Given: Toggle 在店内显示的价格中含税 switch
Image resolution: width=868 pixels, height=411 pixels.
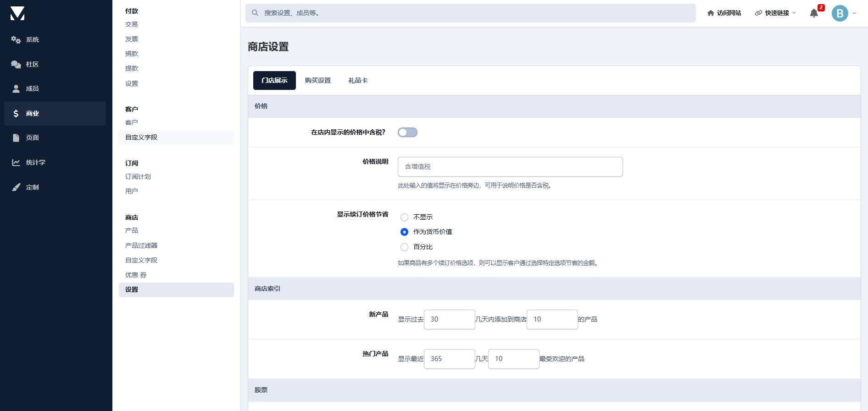Looking at the screenshot, I should tap(407, 133).
